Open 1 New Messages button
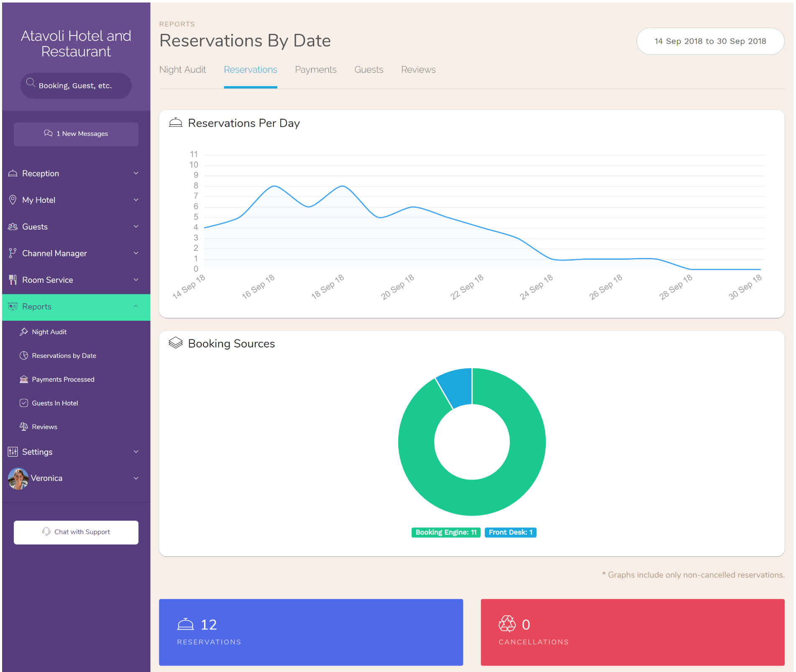 pyautogui.click(x=76, y=134)
